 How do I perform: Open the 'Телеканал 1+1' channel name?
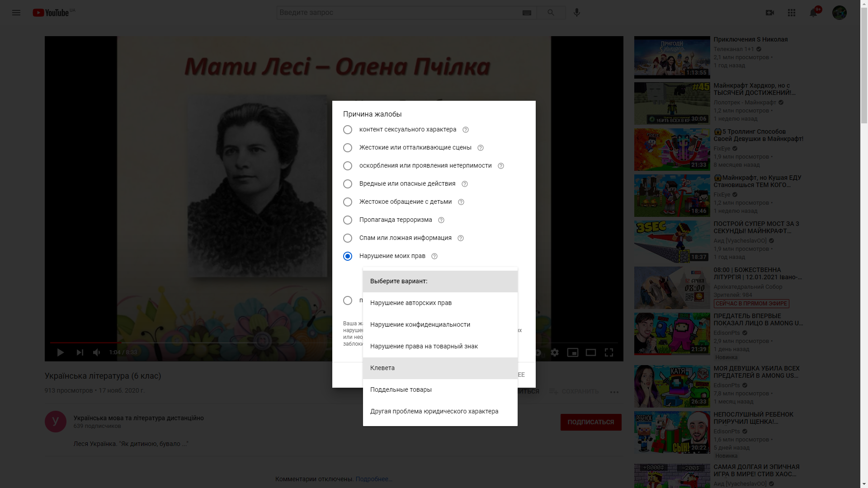pos(734,49)
